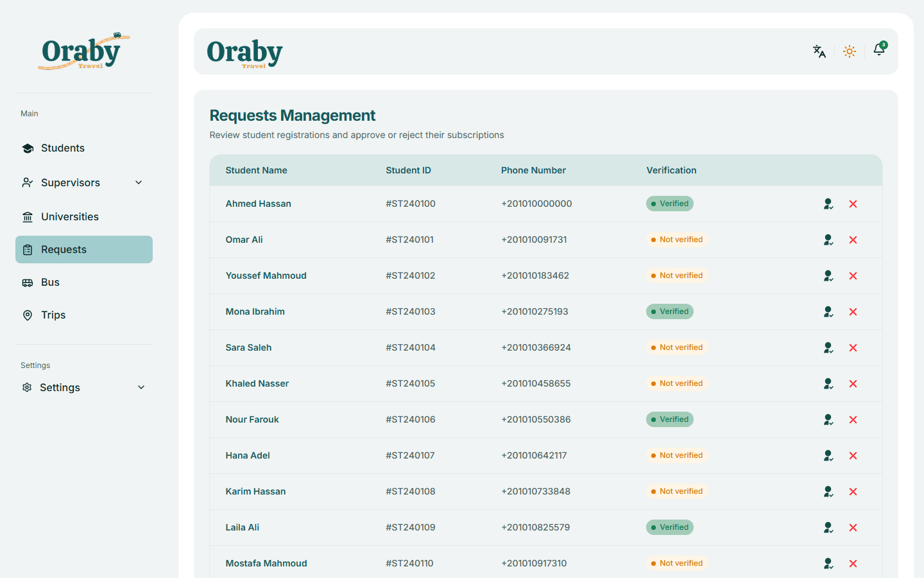The height and width of the screenshot is (578, 924).
Task: Navigate to Trips
Action: pos(84,315)
